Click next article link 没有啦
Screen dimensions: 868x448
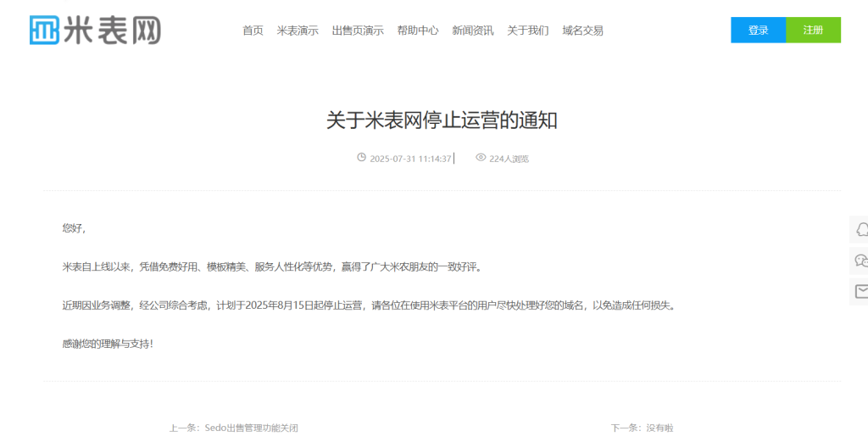(659, 428)
